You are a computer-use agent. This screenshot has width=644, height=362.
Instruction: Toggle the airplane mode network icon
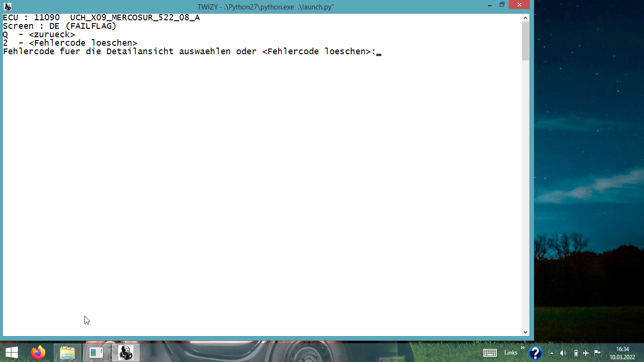click(x=586, y=353)
